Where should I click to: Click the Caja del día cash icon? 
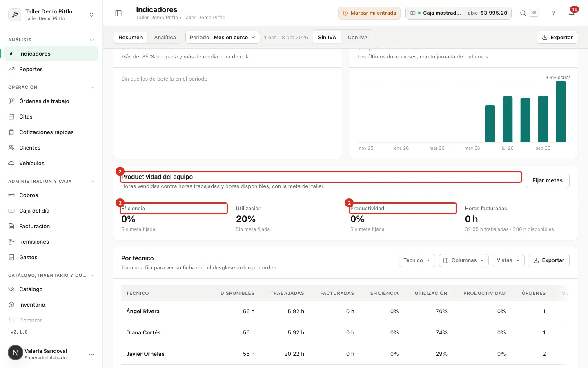(x=11, y=211)
